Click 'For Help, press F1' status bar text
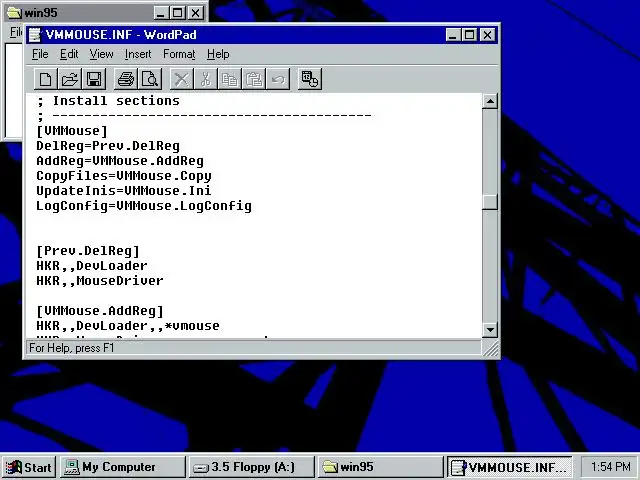This screenshot has height=480, width=640. (72, 348)
